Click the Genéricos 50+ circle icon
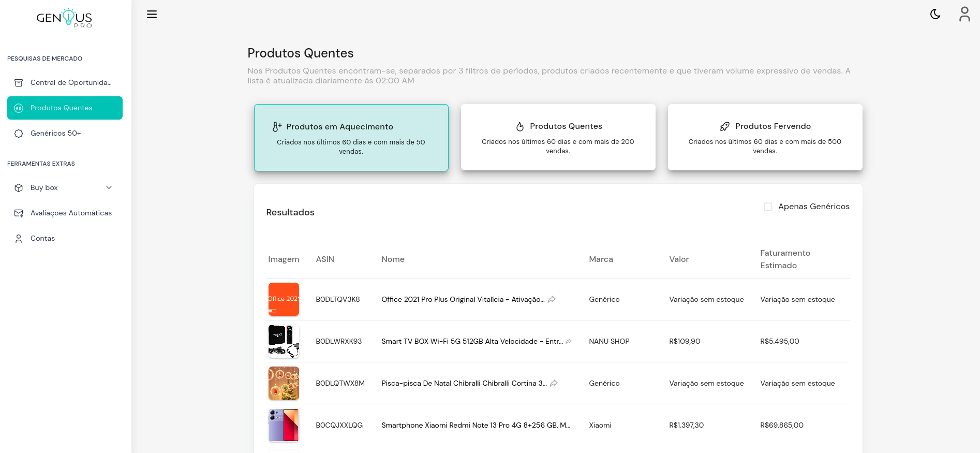 pyautogui.click(x=19, y=134)
